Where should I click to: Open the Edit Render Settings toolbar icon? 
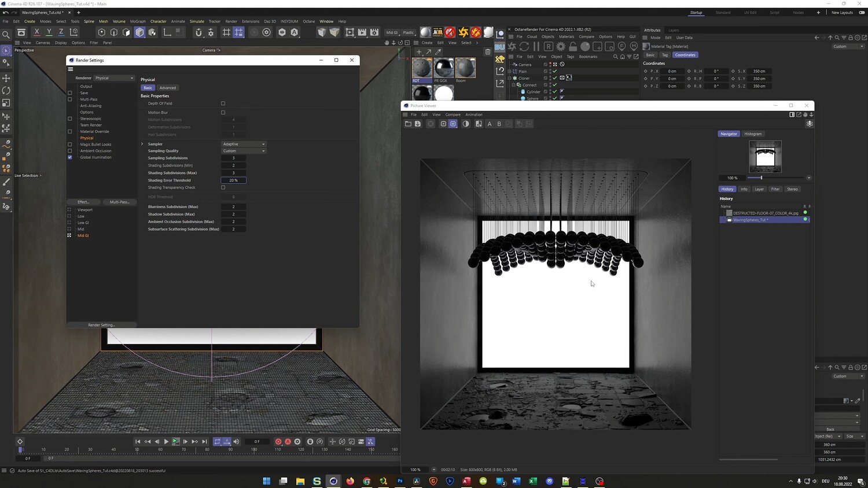[374, 32]
